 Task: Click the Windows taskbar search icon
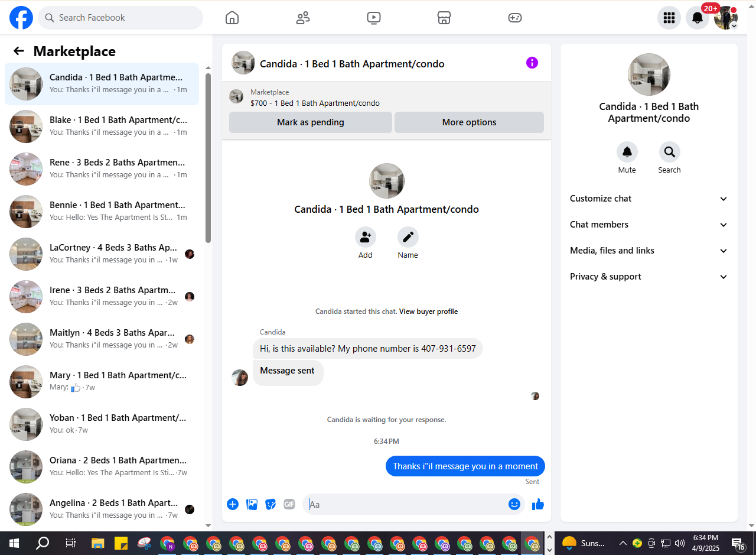click(x=43, y=543)
